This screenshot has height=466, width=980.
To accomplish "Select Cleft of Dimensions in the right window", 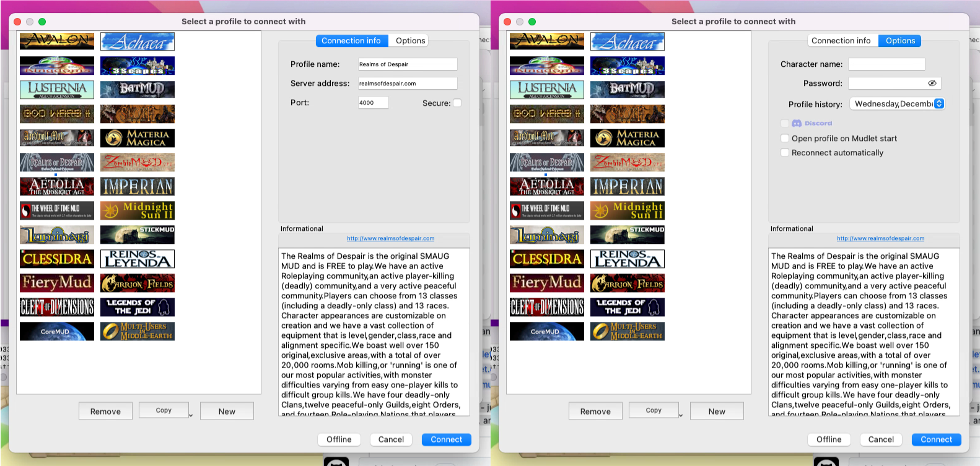I will 547,307.
